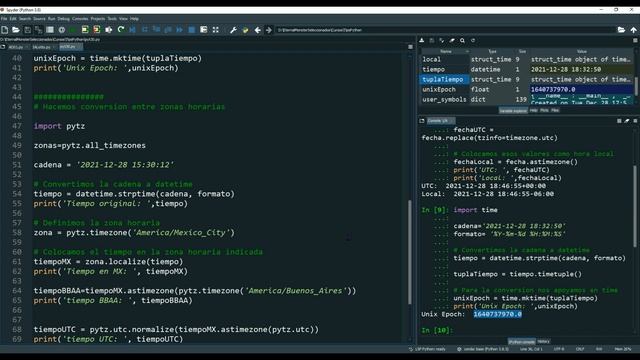Image resolution: width=640 pixels, height=360 pixels.
Task: Step over the current line in debugger
Action: (144, 30)
